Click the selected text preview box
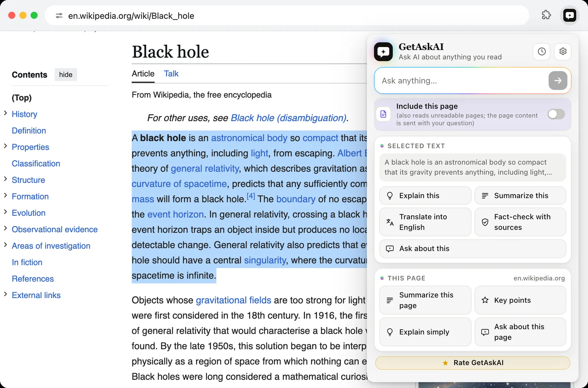Image resolution: width=588 pixels, height=388 pixels. click(473, 168)
